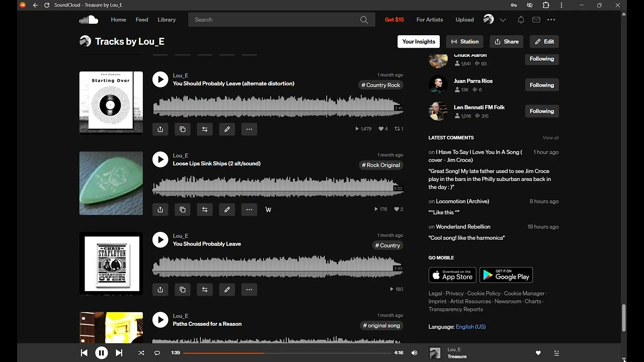
Task: Open the green guitar pick artwork
Action: click(x=111, y=183)
